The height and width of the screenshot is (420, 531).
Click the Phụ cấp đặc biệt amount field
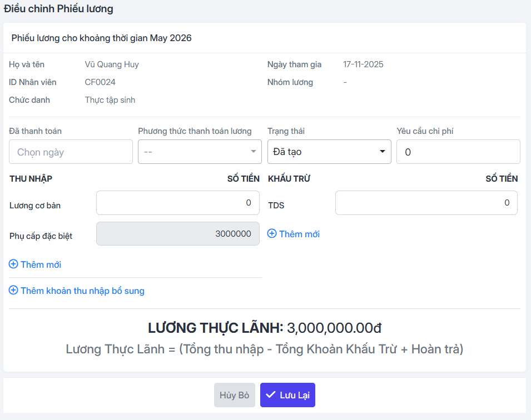pos(178,233)
